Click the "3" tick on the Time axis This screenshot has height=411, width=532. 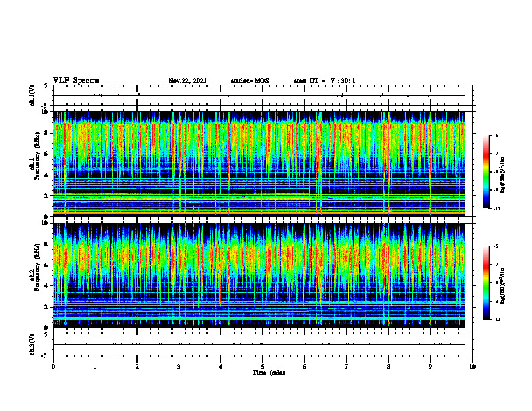[179, 367]
